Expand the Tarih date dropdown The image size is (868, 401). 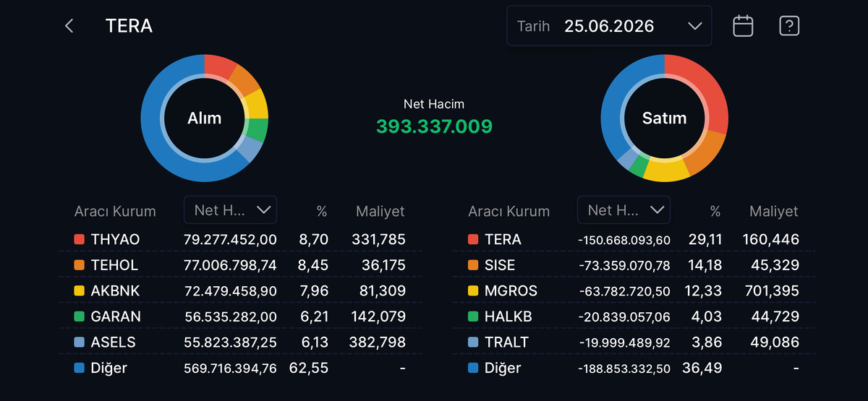coord(609,26)
